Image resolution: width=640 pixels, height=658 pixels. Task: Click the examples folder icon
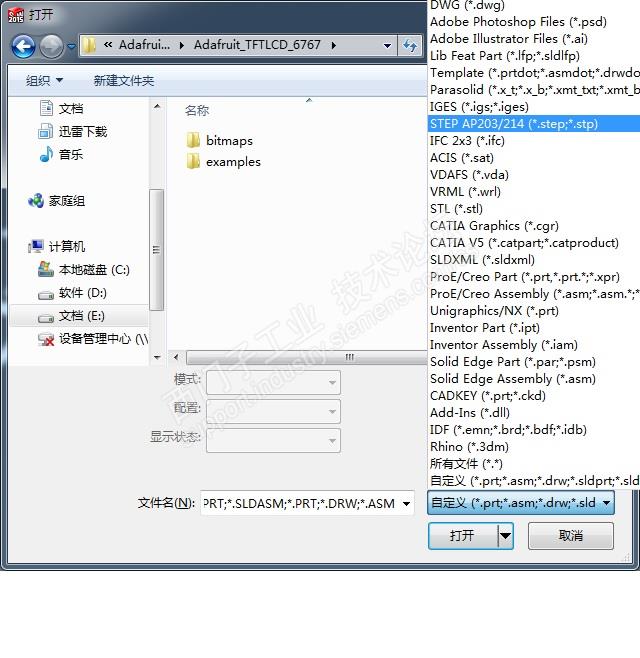point(193,161)
